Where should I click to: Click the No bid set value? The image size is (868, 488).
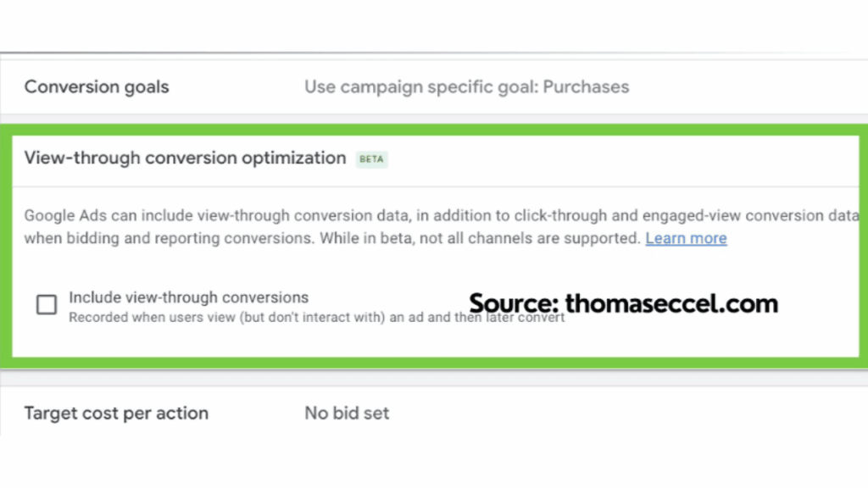click(346, 413)
